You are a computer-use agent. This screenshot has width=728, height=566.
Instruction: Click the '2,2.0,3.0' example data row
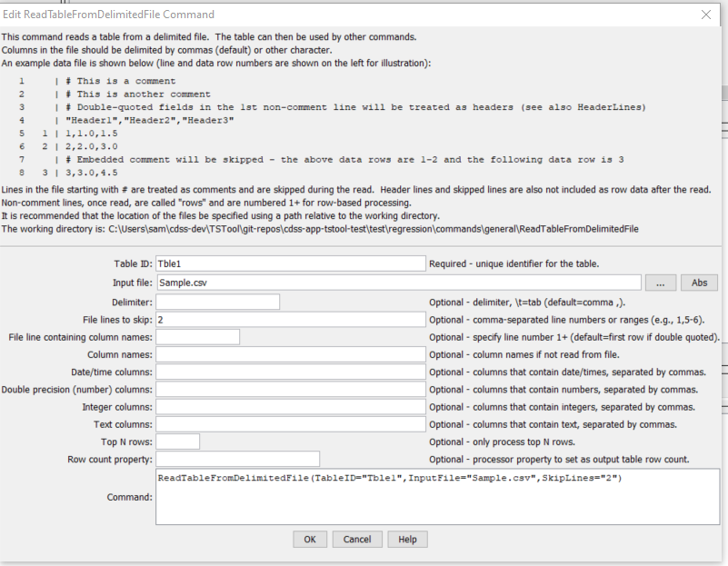[x=92, y=146]
